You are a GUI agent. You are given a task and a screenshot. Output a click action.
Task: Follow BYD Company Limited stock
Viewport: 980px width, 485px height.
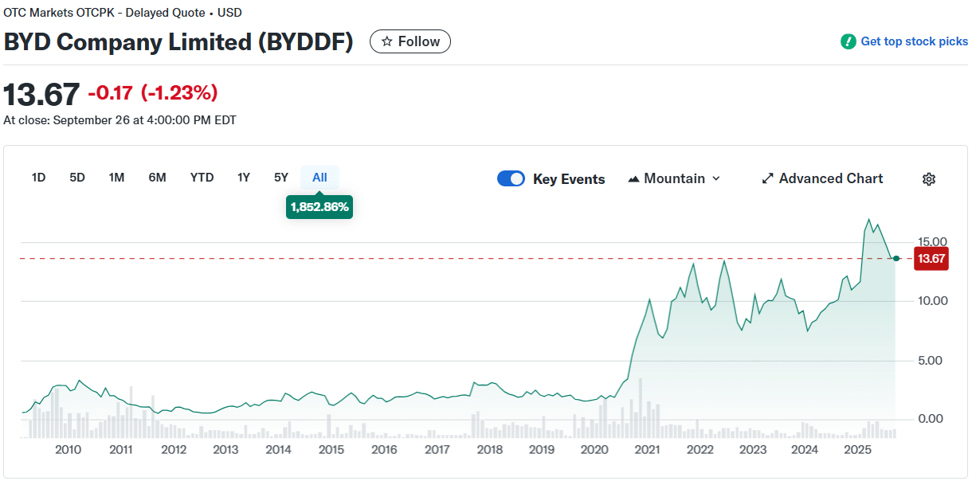coord(410,41)
